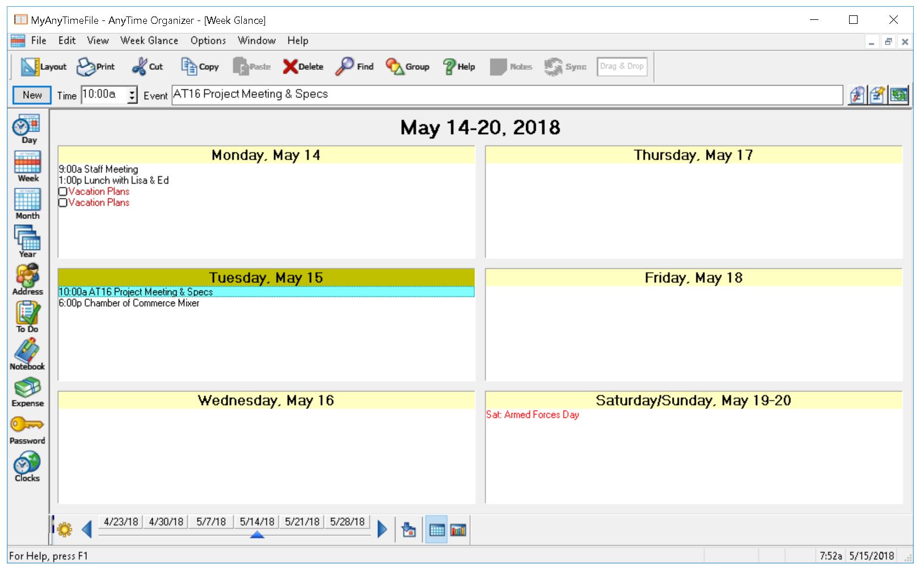Open the Time spinner control
Screen dimensions: 924x572
(132, 95)
